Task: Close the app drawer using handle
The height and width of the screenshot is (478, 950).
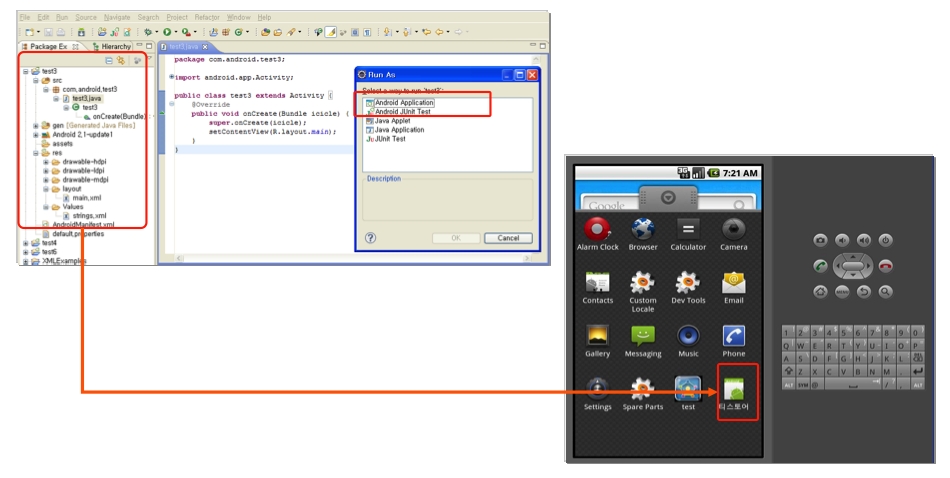Action: [666, 197]
